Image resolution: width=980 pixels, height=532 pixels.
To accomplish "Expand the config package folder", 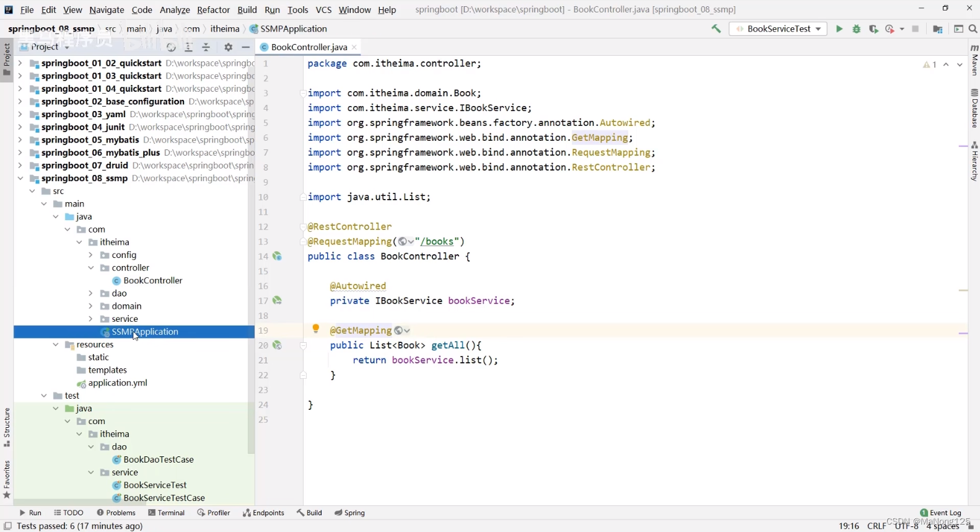I will (x=90, y=255).
